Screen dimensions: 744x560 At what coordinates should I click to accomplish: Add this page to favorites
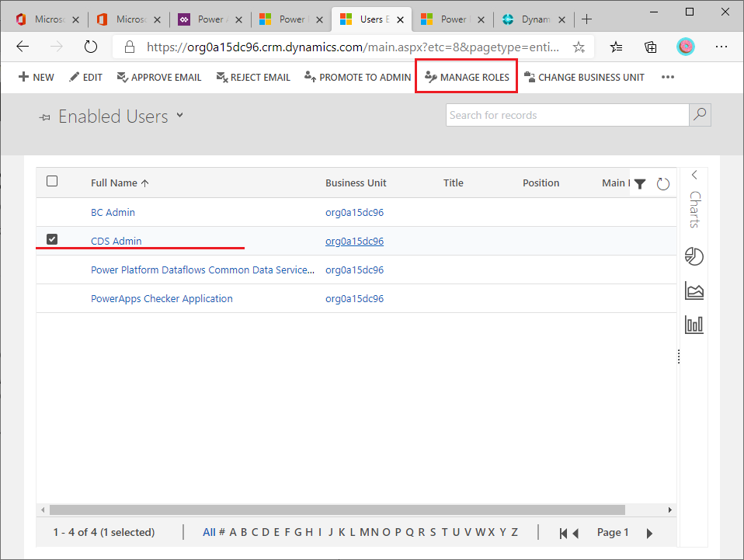(x=579, y=47)
